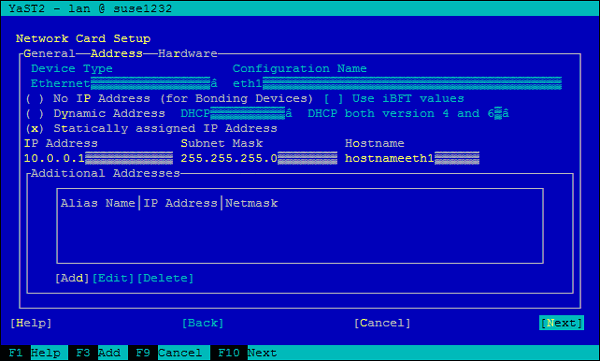Select Statically assigned IP Address radio

point(151,128)
